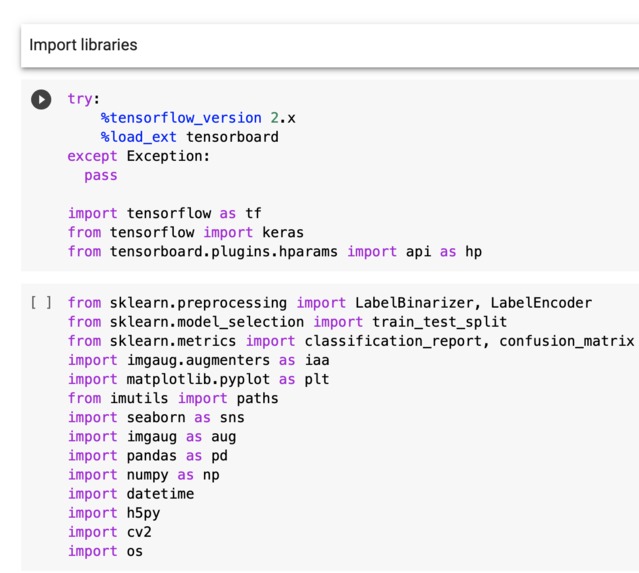Click the 'except Exception:' line
This screenshot has height=573, width=639.
click(x=139, y=156)
